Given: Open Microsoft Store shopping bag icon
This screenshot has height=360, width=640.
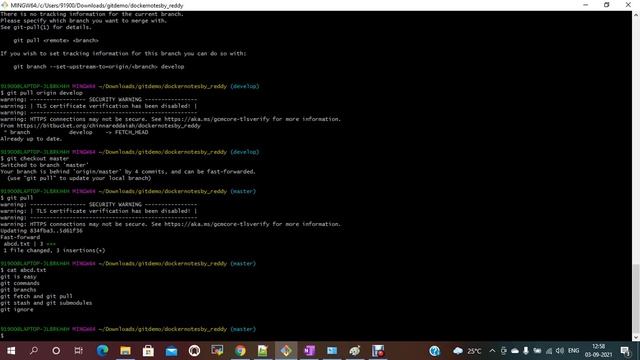Looking at the screenshot, I should coord(148,351).
